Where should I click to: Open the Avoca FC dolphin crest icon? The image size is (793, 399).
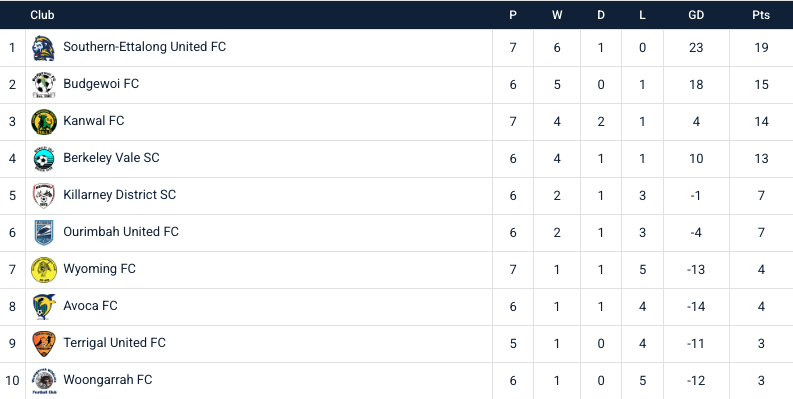[x=43, y=306]
